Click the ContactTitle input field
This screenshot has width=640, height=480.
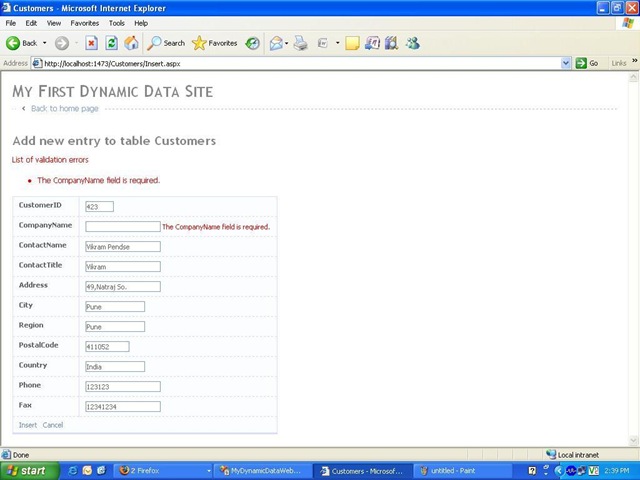[x=123, y=267]
